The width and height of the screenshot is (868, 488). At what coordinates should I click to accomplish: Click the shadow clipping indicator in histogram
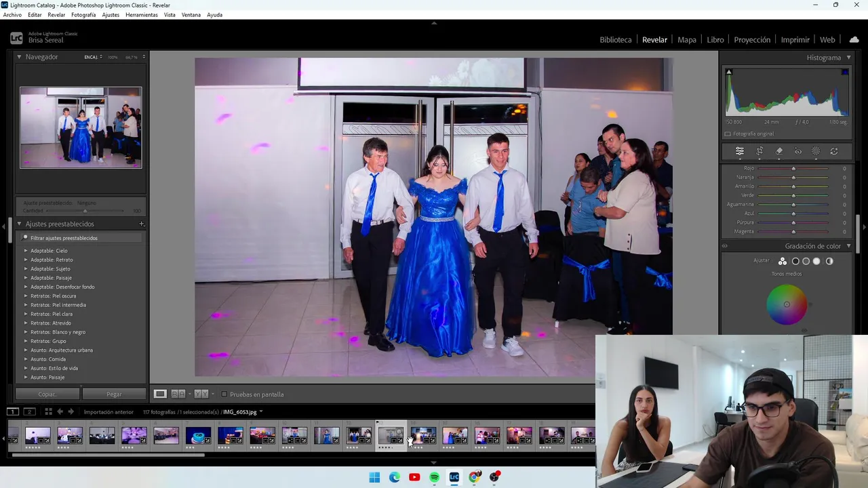(729, 72)
